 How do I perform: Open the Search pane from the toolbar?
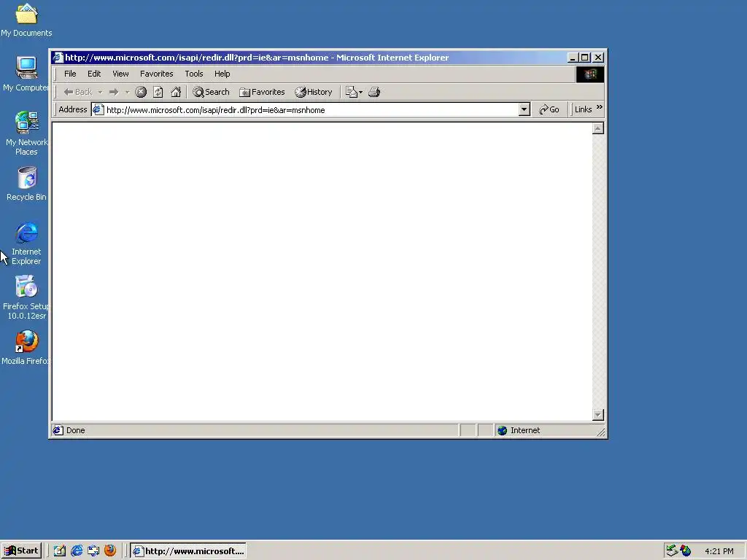pyautogui.click(x=211, y=92)
